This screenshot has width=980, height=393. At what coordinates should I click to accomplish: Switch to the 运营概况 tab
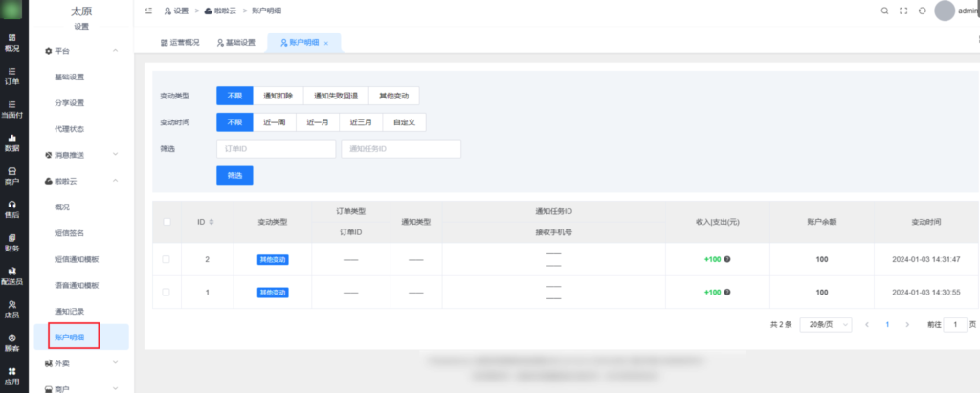pos(181,42)
